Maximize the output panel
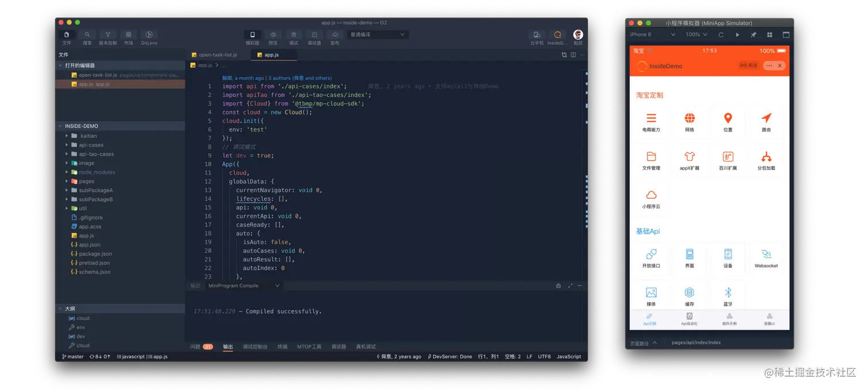Screen dimensions: 868x390 [570, 285]
